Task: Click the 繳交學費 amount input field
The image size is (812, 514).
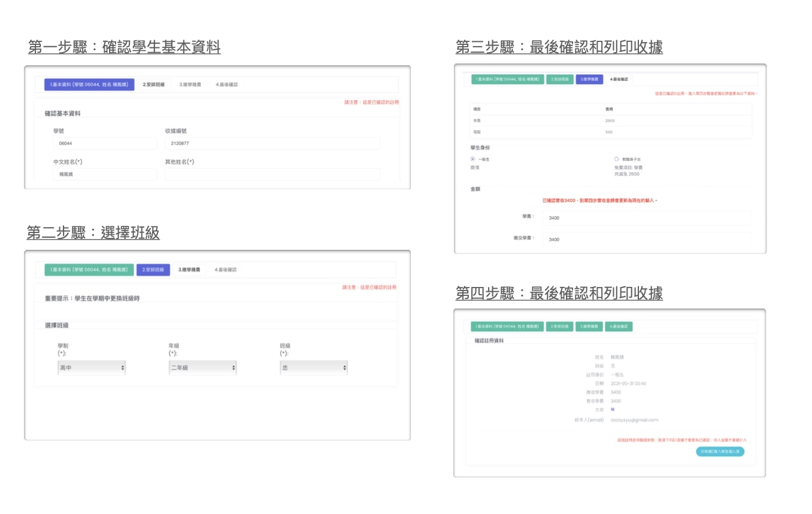Action: coord(646,240)
